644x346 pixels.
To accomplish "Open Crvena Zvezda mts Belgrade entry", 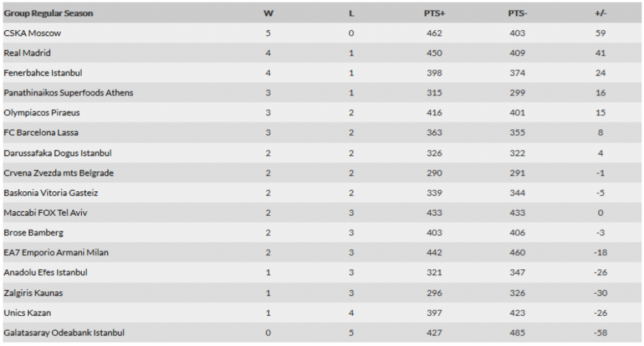I will coord(58,173).
